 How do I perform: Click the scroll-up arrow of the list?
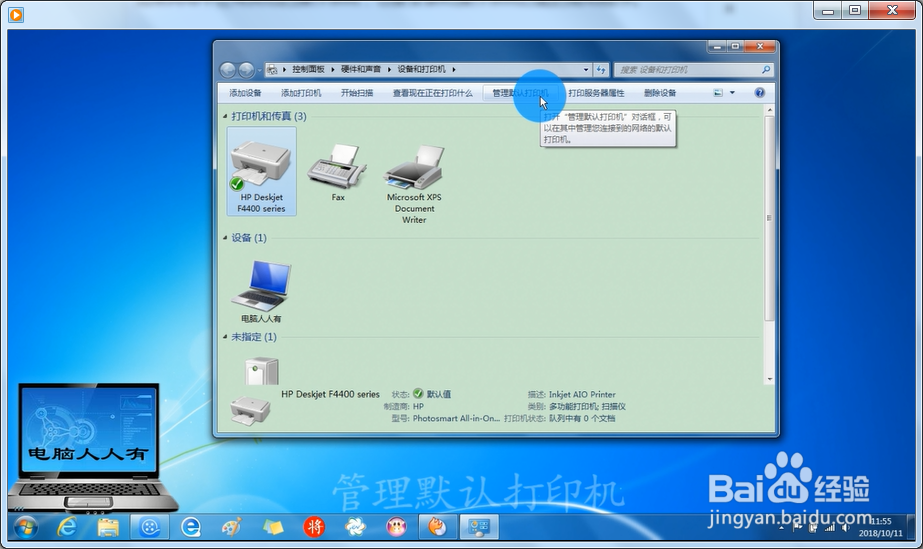(769, 110)
